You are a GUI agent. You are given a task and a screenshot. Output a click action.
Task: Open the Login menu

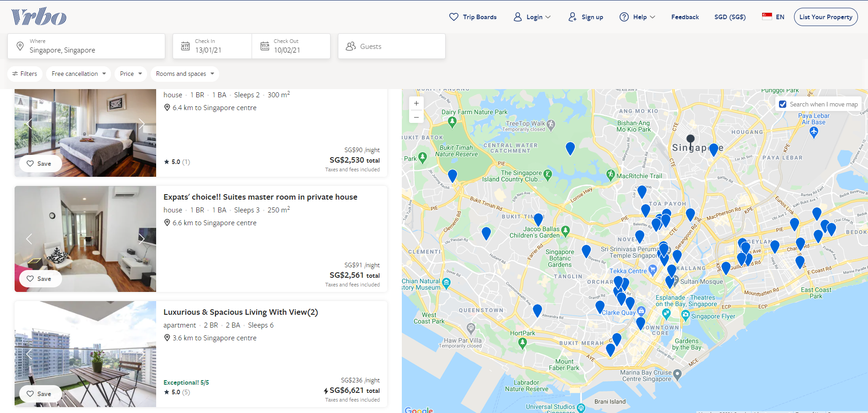[x=532, y=17]
